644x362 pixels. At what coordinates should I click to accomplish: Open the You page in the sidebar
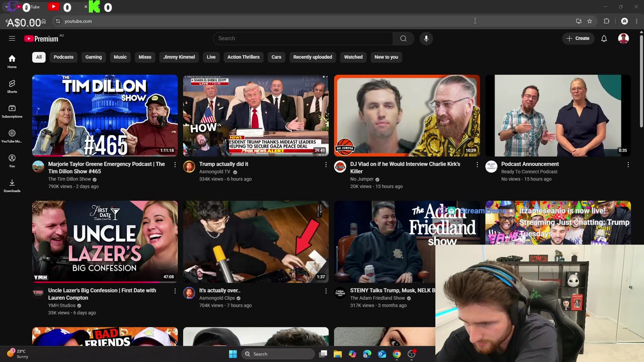click(x=12, y=160)
